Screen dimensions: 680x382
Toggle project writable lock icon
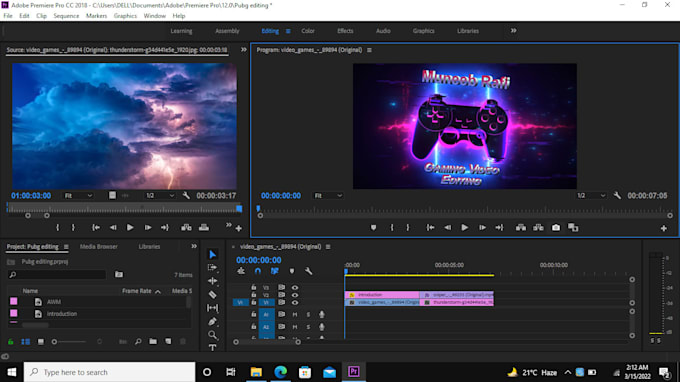(11, 342)
